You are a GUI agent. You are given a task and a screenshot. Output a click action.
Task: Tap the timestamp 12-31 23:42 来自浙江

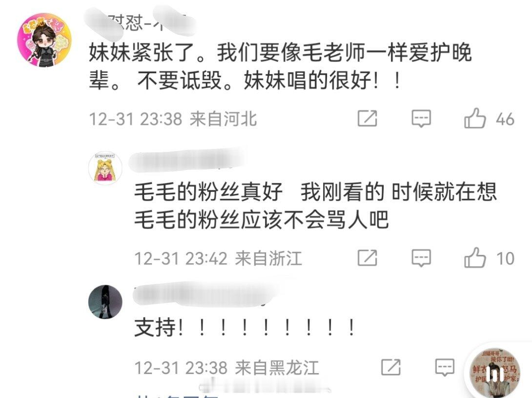click(218, 258)
